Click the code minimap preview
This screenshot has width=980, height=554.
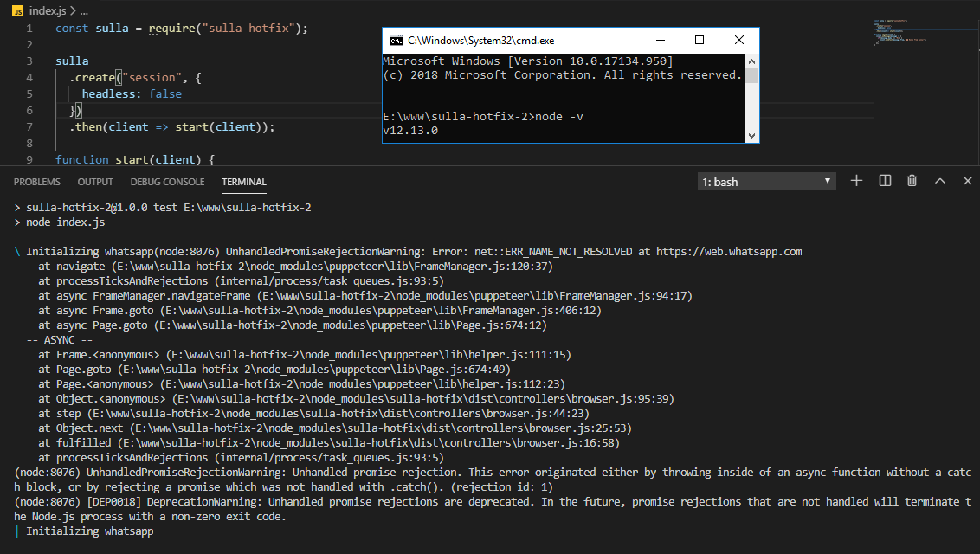[x=900, y=31]
